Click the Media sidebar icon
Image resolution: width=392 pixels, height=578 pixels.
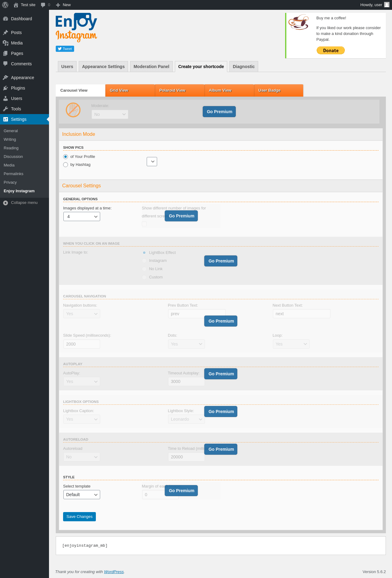point(6,43)
